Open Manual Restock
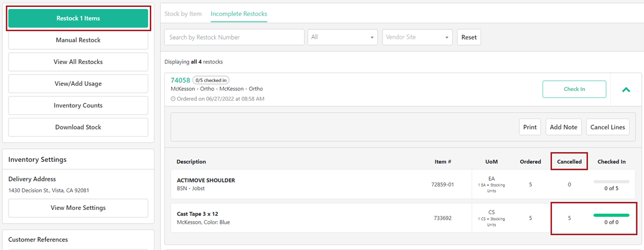Screen dimensions: 644x250 (x=78, y=40)
